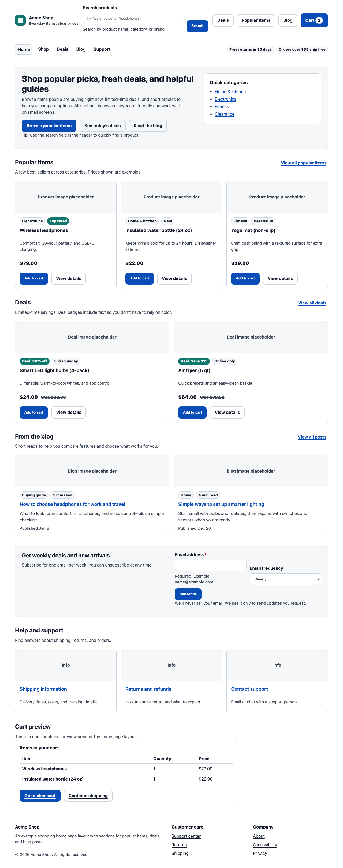Go to checkout from the cart preview
The width and height of the screenshot is (343, 868).
40,796
